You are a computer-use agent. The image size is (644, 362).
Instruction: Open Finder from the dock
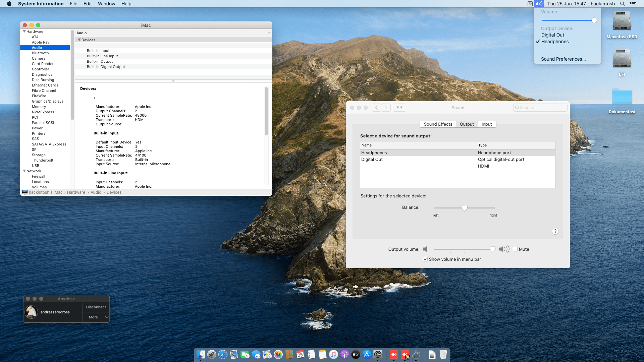[201, 354]
